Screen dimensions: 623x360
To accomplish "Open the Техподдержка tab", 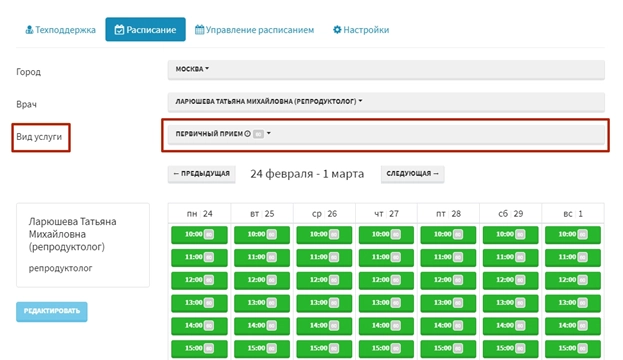I will pos(60,30).
